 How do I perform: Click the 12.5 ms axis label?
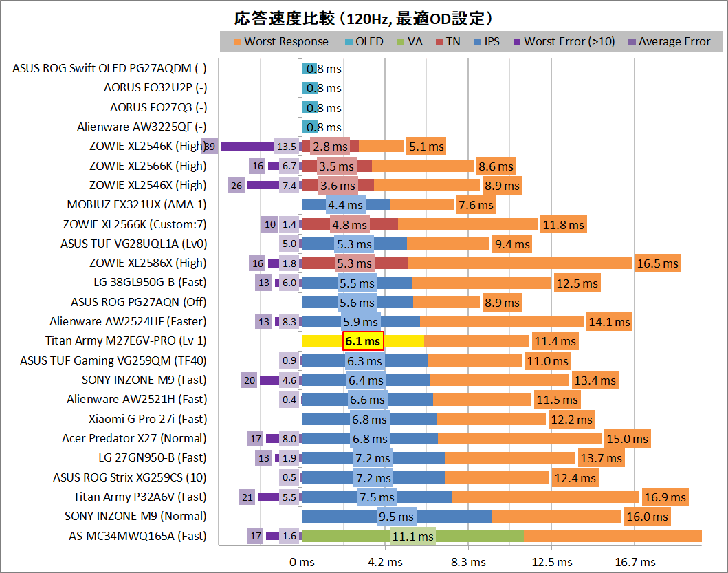point(551,562)
